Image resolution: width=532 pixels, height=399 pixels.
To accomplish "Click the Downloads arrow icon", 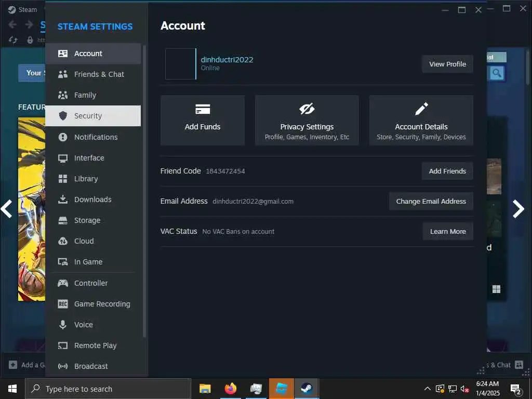I will [x=63, y=199].
